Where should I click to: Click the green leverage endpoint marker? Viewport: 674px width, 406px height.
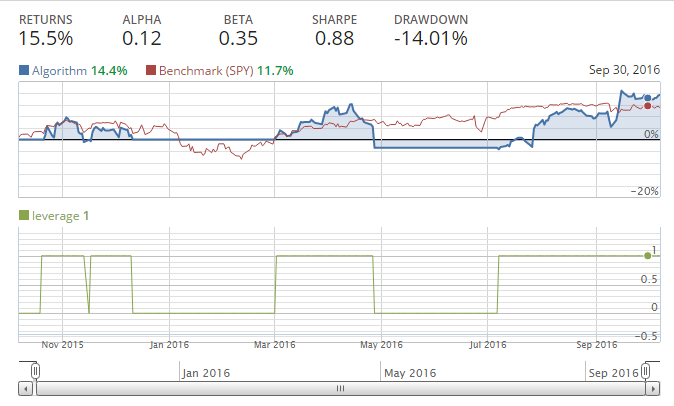[648, 256]
